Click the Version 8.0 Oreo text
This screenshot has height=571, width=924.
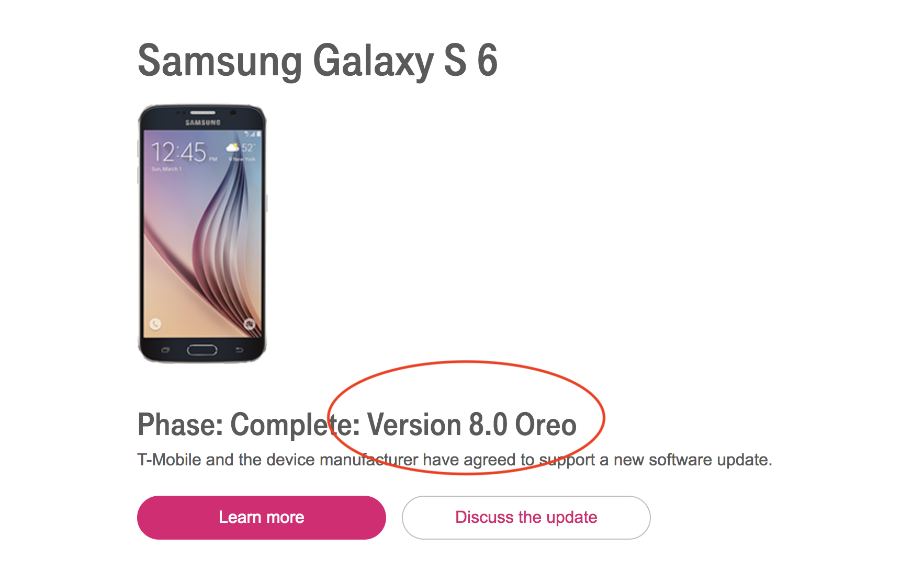pos(471,424)
